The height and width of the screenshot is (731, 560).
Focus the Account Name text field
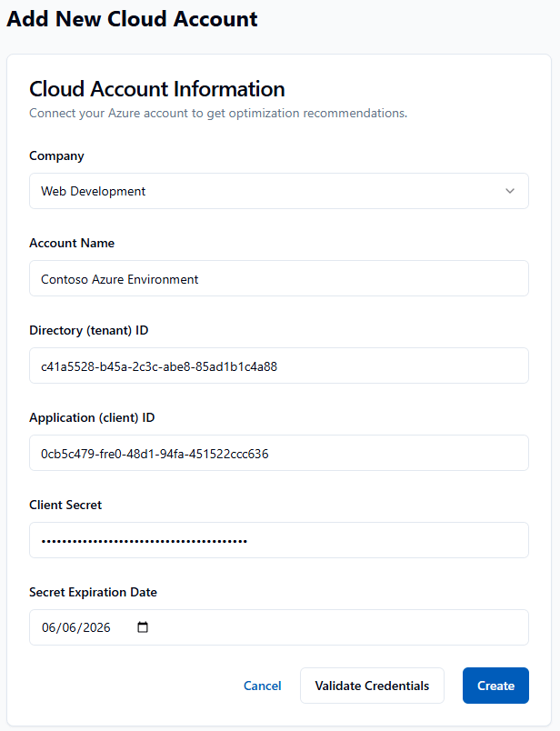[278, 278]
